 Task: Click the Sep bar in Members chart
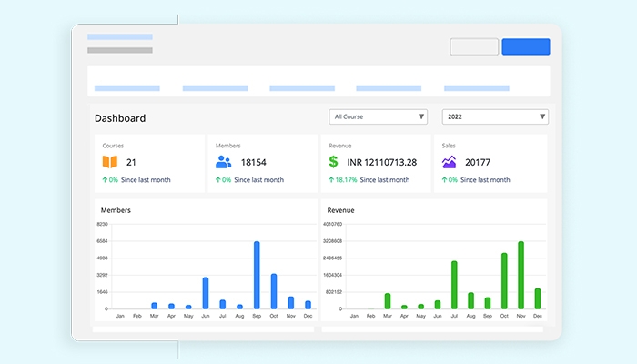pos(257,276)
